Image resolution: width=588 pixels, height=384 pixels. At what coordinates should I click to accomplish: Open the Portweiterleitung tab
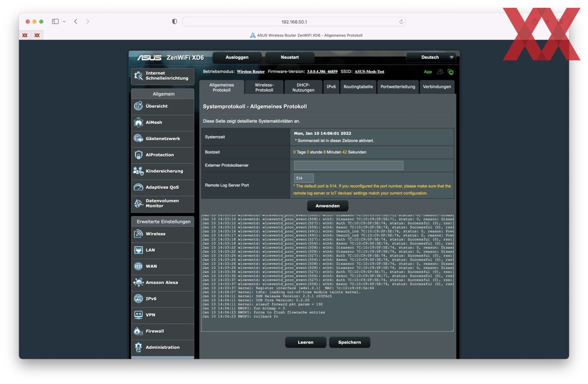[x=398, y=87]
